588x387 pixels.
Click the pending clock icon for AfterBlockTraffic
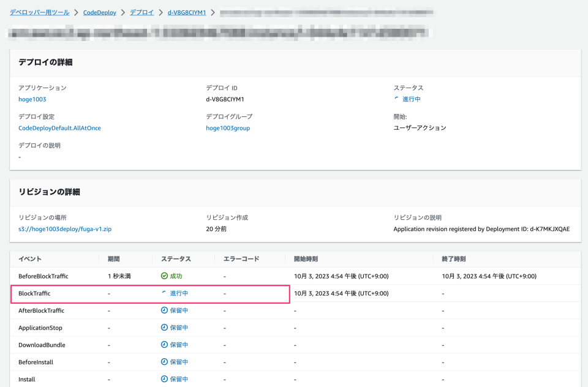click(164, 310)
